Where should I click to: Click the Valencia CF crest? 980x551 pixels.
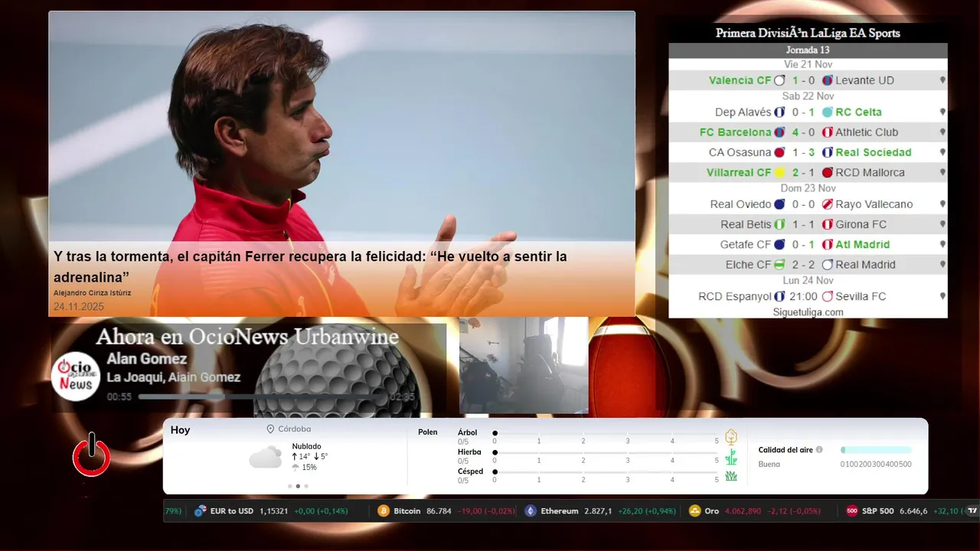[779, 80]
